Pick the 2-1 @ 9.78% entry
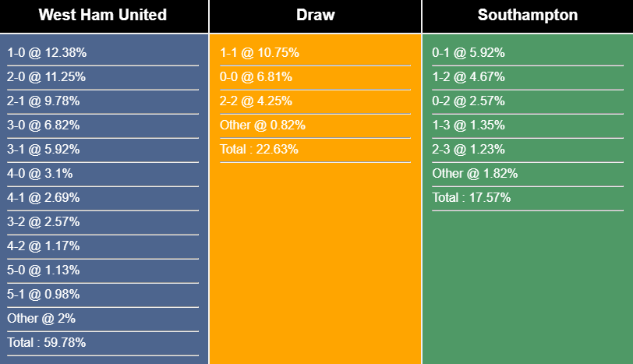This screenshot has height=364, width=633. 44,101
